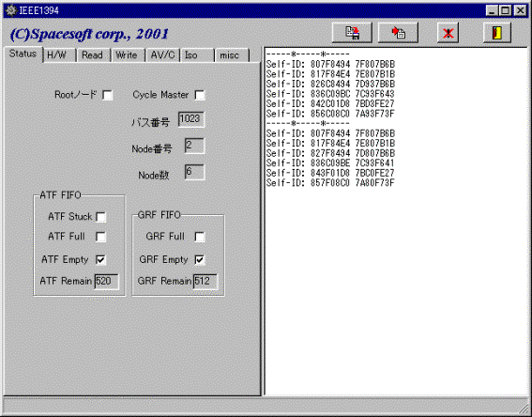Toggle the Cycle Master checkbox
Screen dimensions: 532x417
(200, 95)
